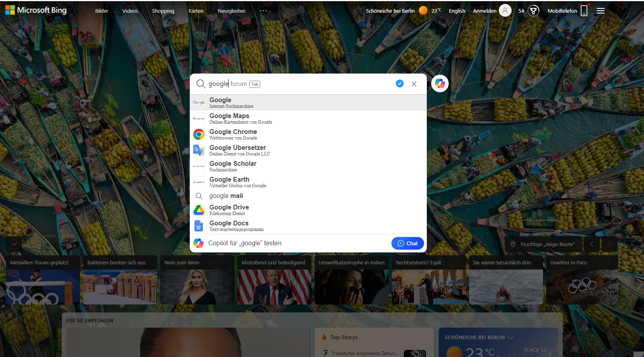
Task: Click Copilot für „google“ testen
Action: point(245,243)
